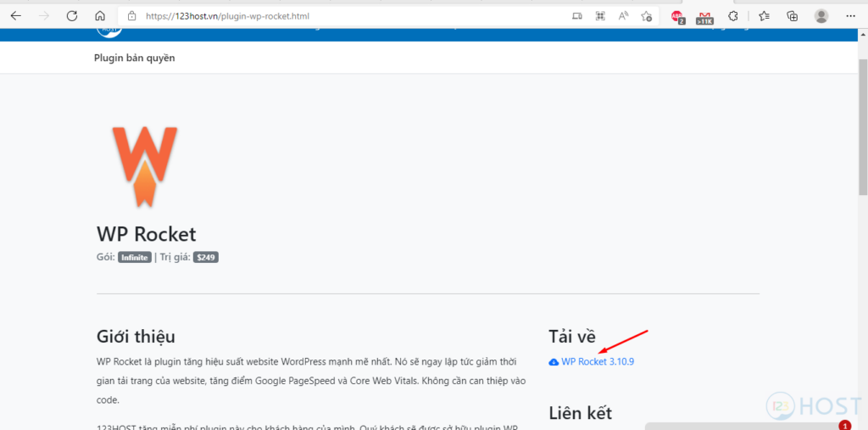Click the Infinite package badge

tap(135, 257)
